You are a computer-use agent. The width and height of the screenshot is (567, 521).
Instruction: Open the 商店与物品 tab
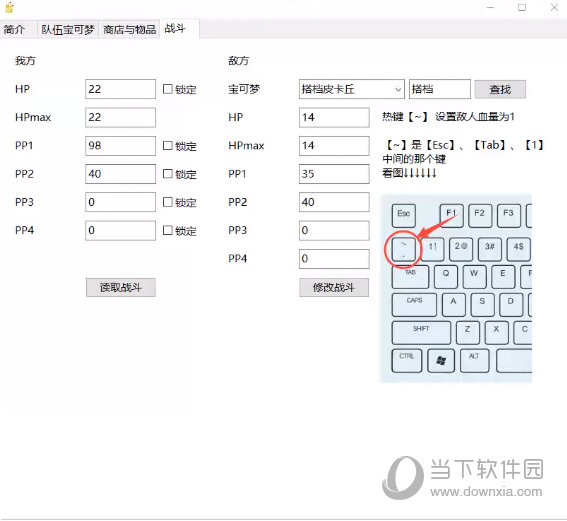pos(129,29)
